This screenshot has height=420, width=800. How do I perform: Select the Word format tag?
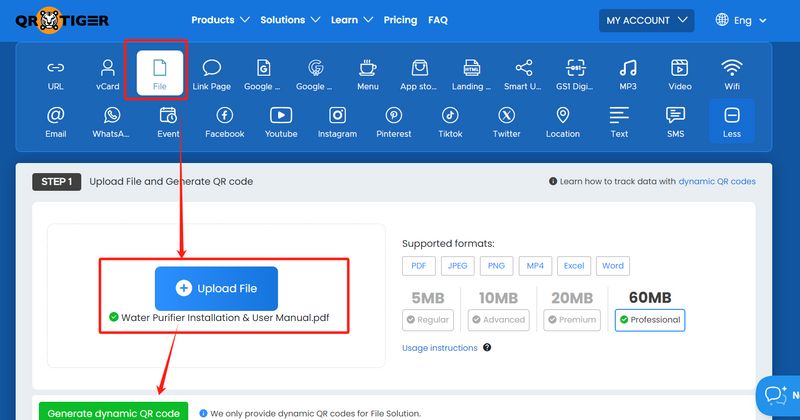point(613,266)
